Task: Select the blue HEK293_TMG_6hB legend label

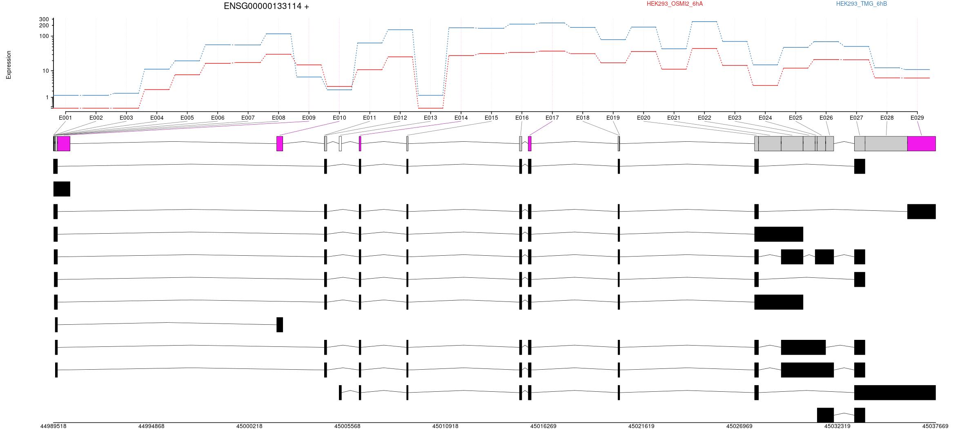Action: pyautogui.click(x=862, y=4)
